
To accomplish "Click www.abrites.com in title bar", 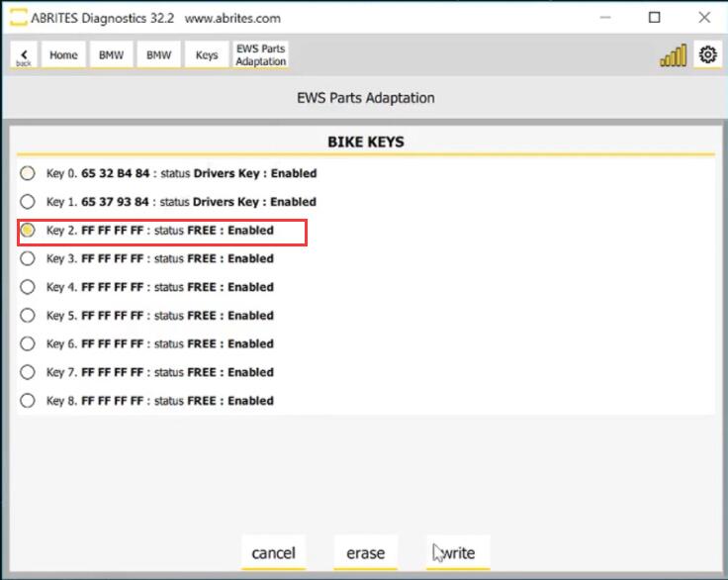I will point(232,18).
